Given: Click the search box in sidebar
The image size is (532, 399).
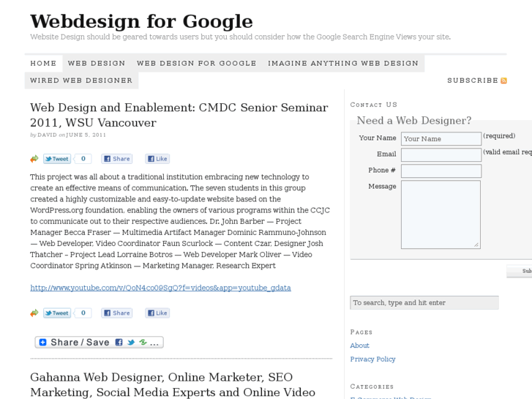Looking at the screenshot, I should (424, 302).
